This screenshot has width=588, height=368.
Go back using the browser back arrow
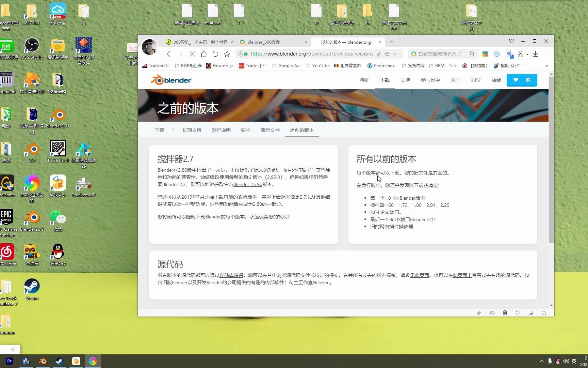[169, 54]
